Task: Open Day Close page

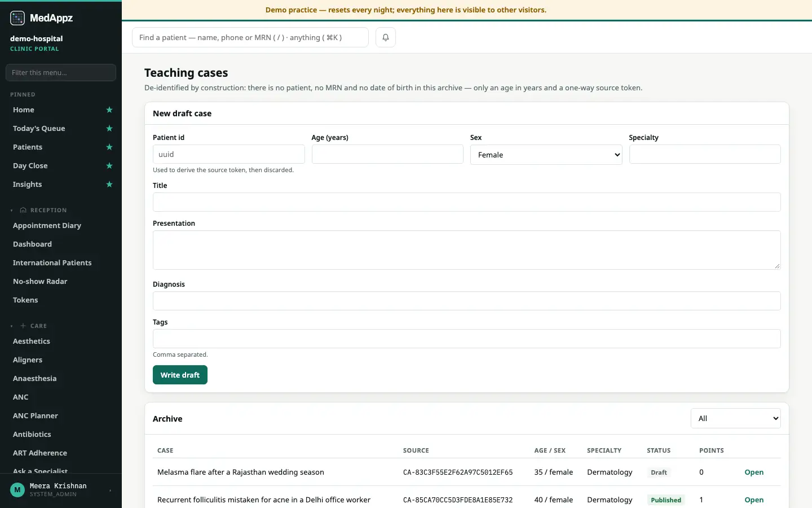Action: pyautogui.click(x=30, y=166)
